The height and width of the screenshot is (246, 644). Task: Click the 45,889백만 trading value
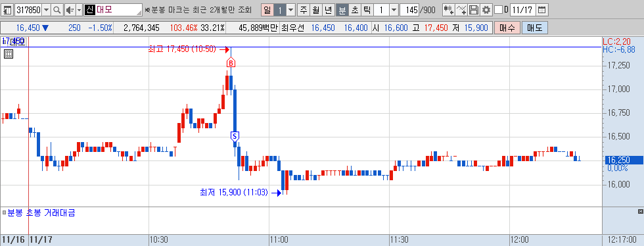click(x=258, y=28)
